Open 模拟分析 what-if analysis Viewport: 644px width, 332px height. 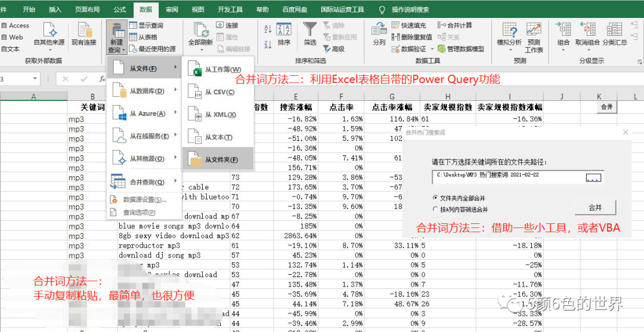click(509, 37)
